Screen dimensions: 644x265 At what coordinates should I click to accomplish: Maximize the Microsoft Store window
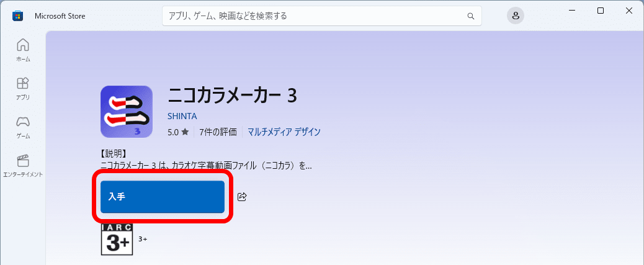point(601,11)
